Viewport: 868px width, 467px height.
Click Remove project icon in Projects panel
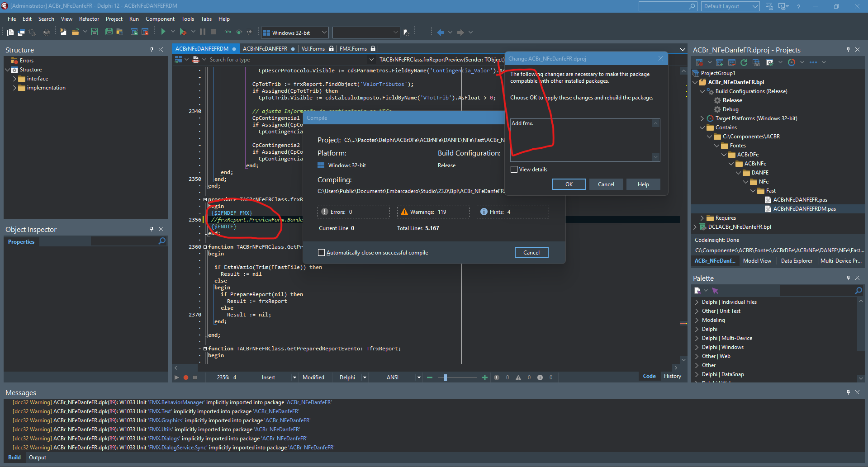click(732, 62)
